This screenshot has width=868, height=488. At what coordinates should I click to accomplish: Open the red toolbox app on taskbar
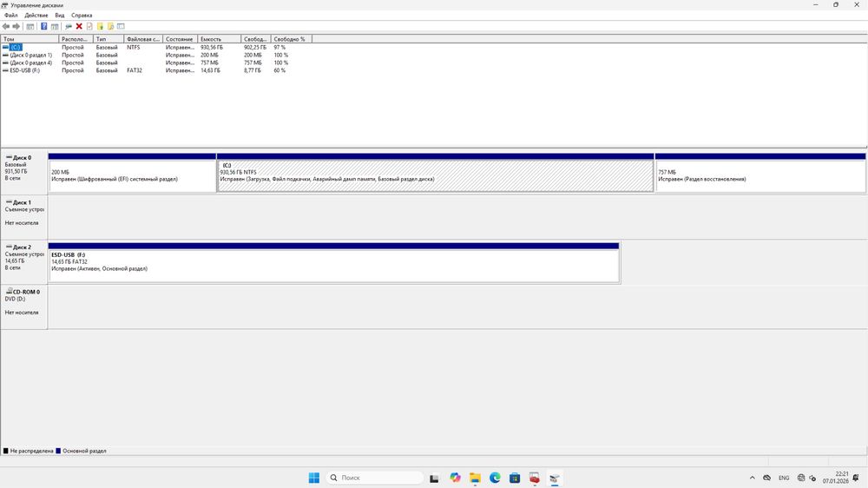coord(535,478)
